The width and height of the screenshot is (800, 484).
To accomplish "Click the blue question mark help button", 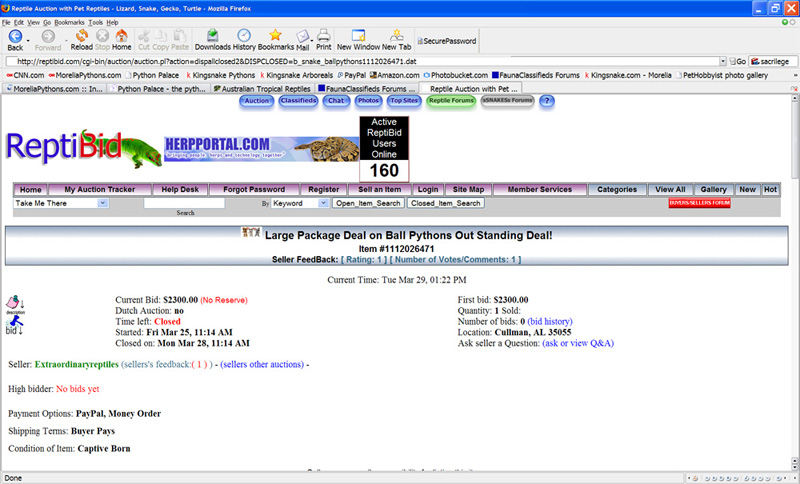I will click(x=546, y=101).
